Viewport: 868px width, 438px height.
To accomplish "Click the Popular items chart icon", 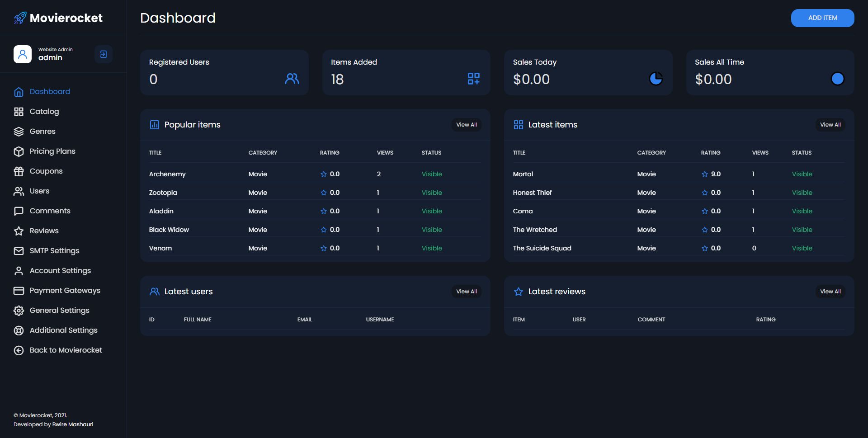I will (154, 125).
